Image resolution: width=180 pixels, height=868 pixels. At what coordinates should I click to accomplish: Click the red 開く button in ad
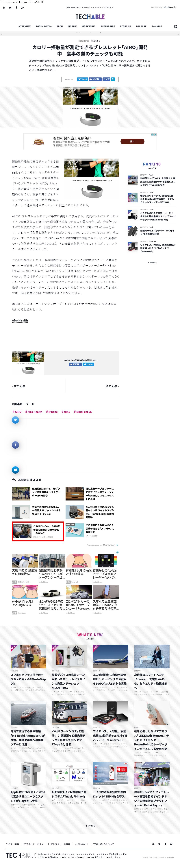pos(132,142)
